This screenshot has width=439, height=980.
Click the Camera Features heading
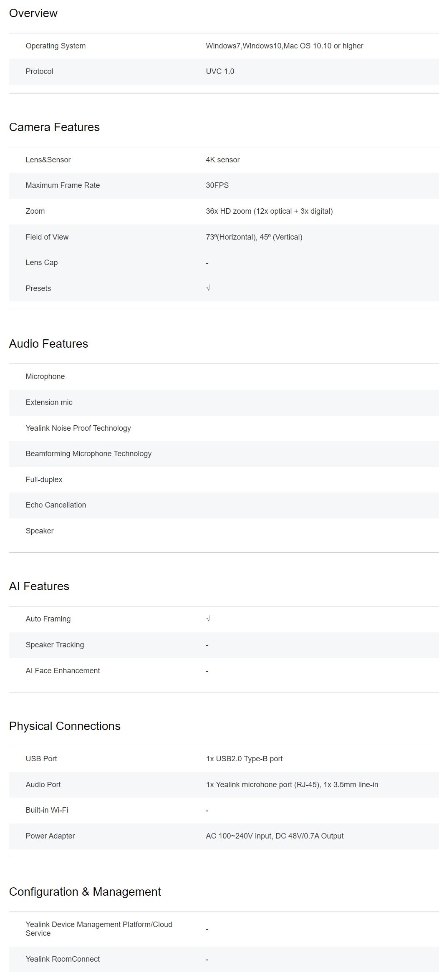click(x=54, y=127)
